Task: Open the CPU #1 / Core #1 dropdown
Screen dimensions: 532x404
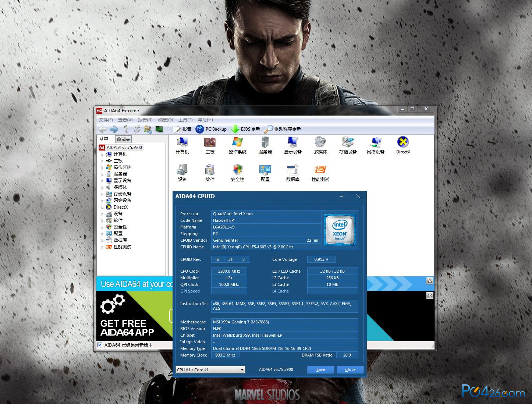Action: pyautogui.click(x=210, y=369)
